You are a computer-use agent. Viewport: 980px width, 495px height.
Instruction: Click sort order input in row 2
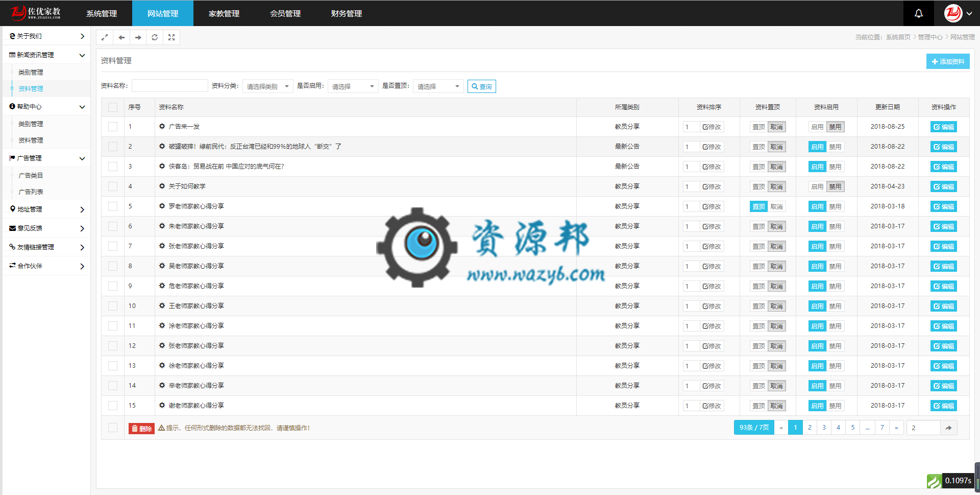pos(691,147)
